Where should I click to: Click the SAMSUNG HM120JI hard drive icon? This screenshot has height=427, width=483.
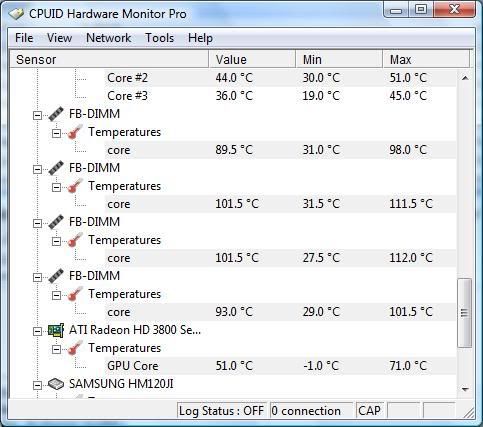(56, 384)
